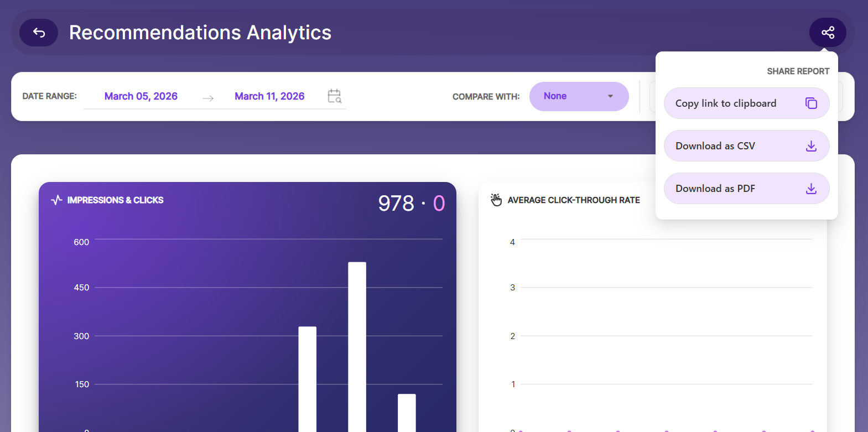Click the 4 axis label on CTR chart
Viewport: 868px width, 432px height.
[512, 242]
